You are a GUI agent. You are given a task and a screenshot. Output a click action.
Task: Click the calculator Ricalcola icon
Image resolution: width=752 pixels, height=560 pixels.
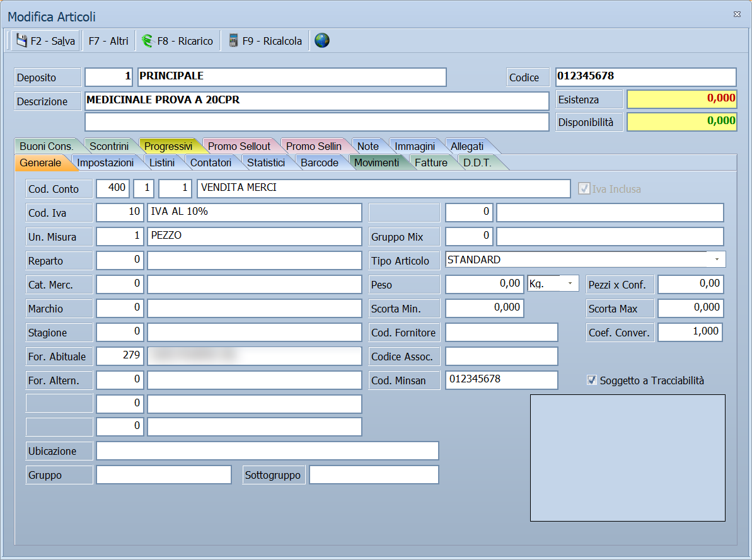[x=233, y=41]
